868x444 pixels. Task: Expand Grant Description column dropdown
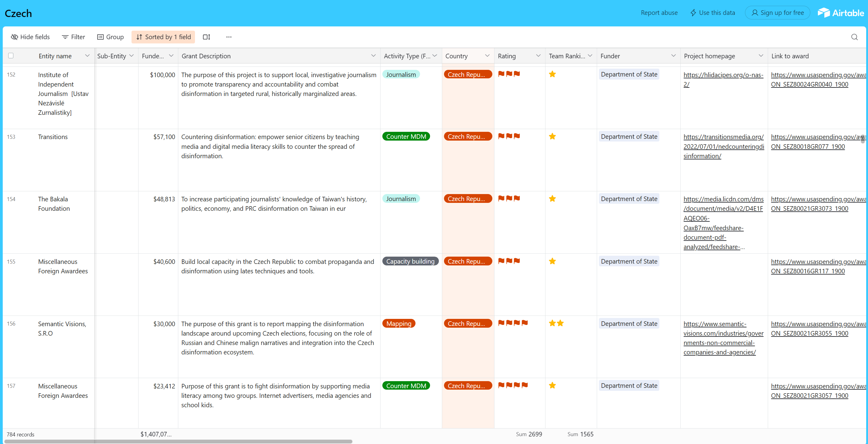373,56
